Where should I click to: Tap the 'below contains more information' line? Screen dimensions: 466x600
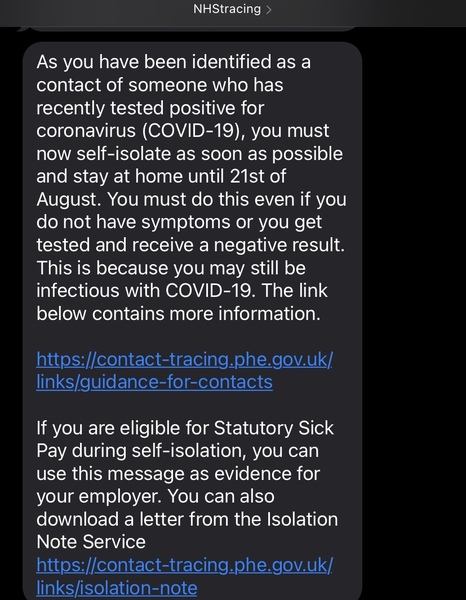[x=178, y=314]
